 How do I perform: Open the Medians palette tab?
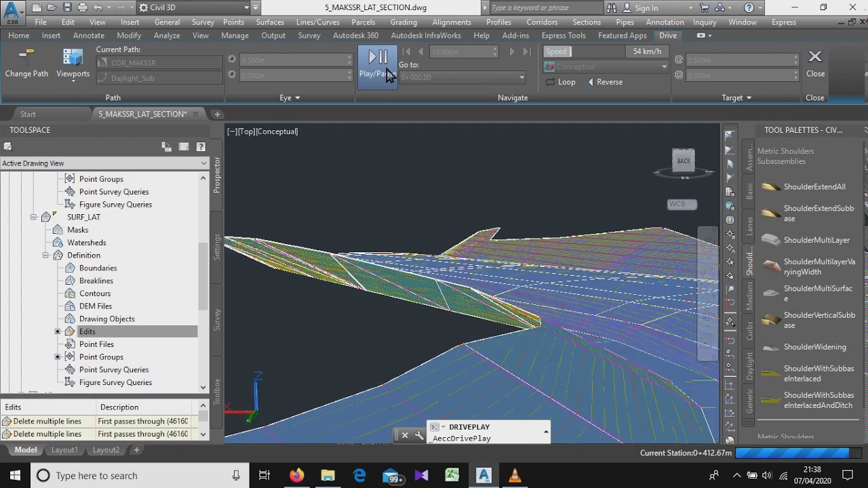[x=749, y=296]
